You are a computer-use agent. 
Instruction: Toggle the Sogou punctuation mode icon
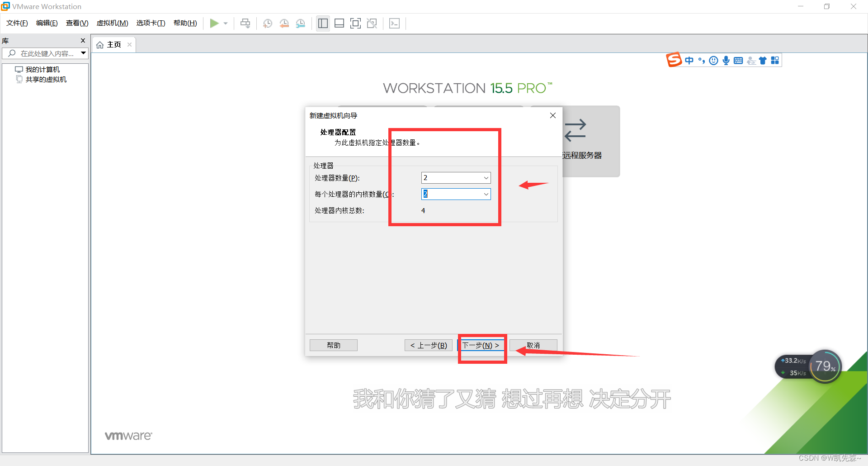tap(701, 61)
